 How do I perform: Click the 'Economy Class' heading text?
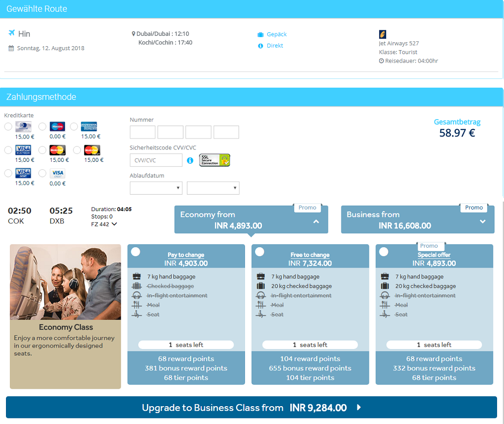tap(66, 327)
